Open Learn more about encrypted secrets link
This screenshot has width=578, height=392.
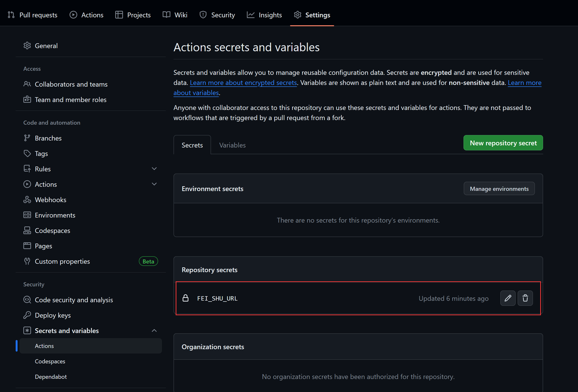(243, 83)
